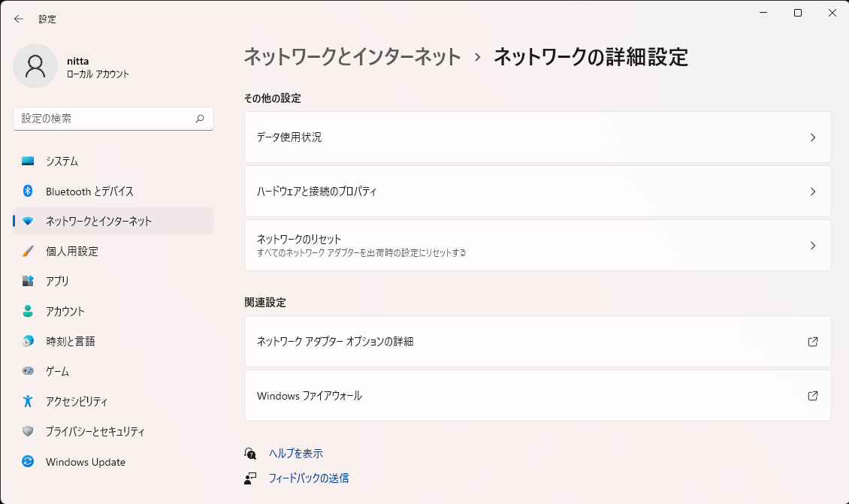Open the フィードバックの送信 link

309,478
